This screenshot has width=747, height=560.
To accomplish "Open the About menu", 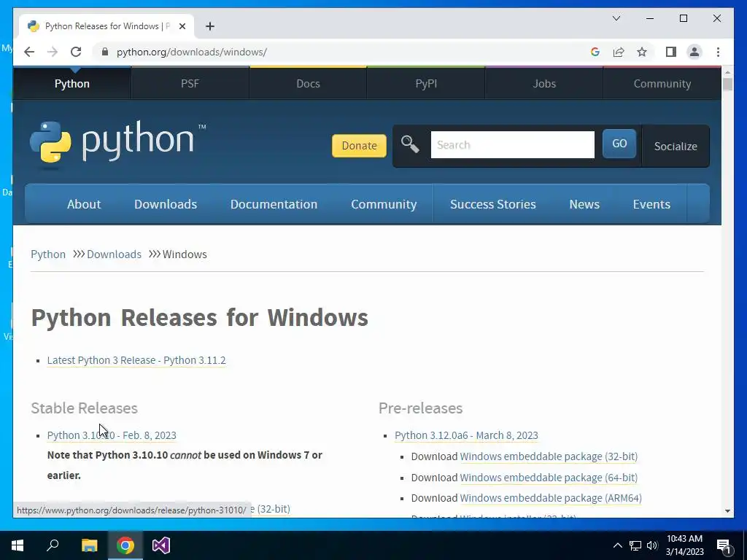I will pos(84,204).
